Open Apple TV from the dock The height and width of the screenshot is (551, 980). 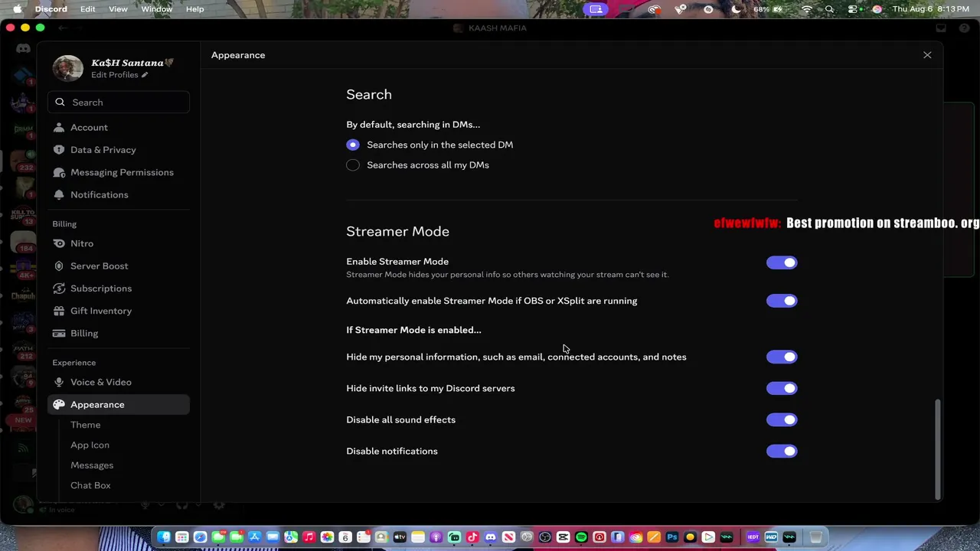coord(400,537)
